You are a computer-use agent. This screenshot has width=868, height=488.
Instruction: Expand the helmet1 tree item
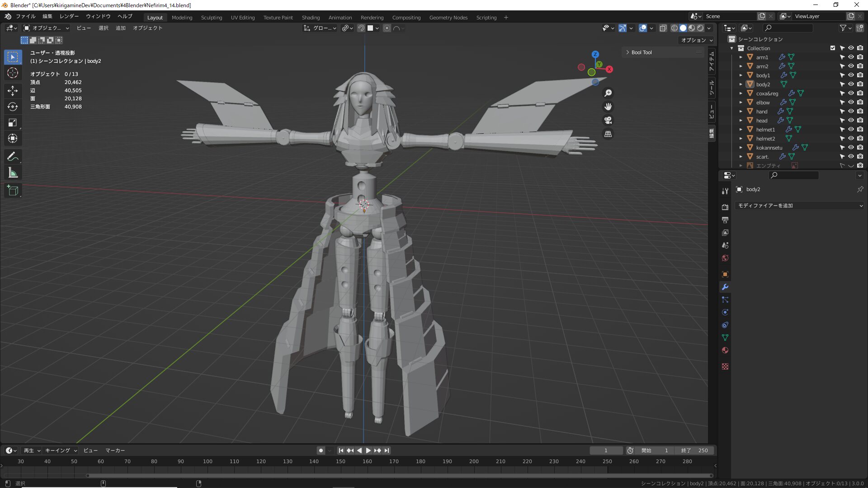pos(741,130)
